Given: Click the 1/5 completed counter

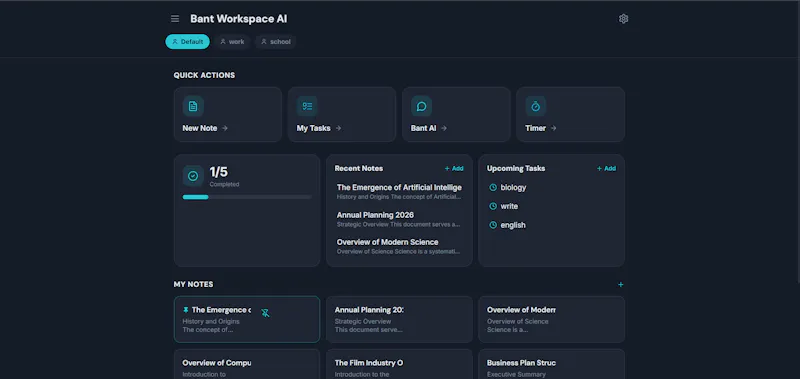Looking at the screenshot, I should (219, 172).
